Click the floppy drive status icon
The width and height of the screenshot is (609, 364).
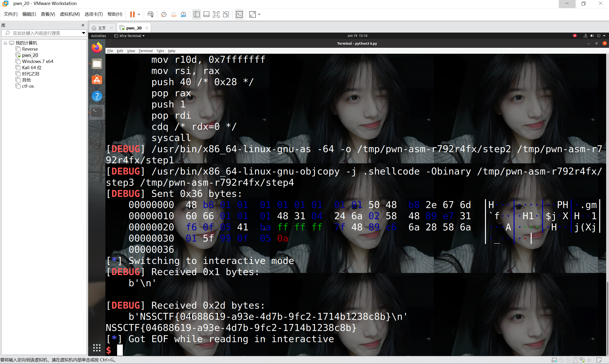(x=575, y=360)
